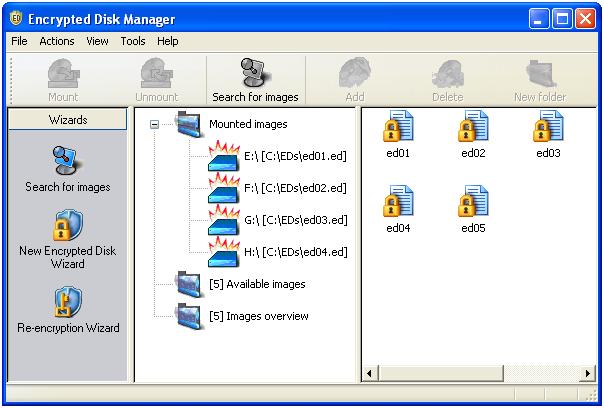Open the File menu
This screenshot has width=604, height=408.
pyautogui.click(x=19, y=41)
